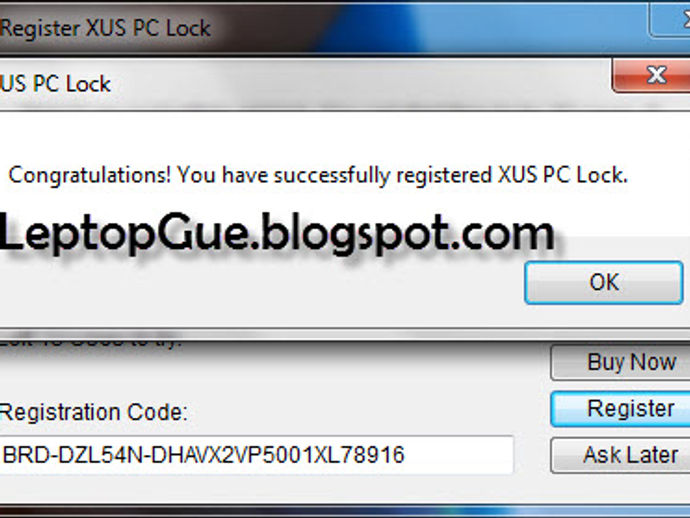
Task: Click the partially hidden text behind the dialog
Action: coord(90,342)
